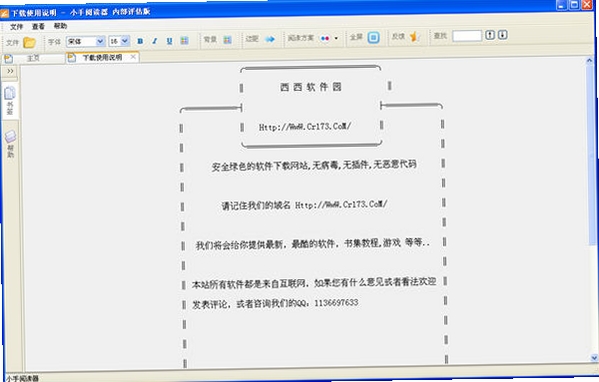
Task: Open the 帮助 help sidebar panel
Action: [10, 144]
